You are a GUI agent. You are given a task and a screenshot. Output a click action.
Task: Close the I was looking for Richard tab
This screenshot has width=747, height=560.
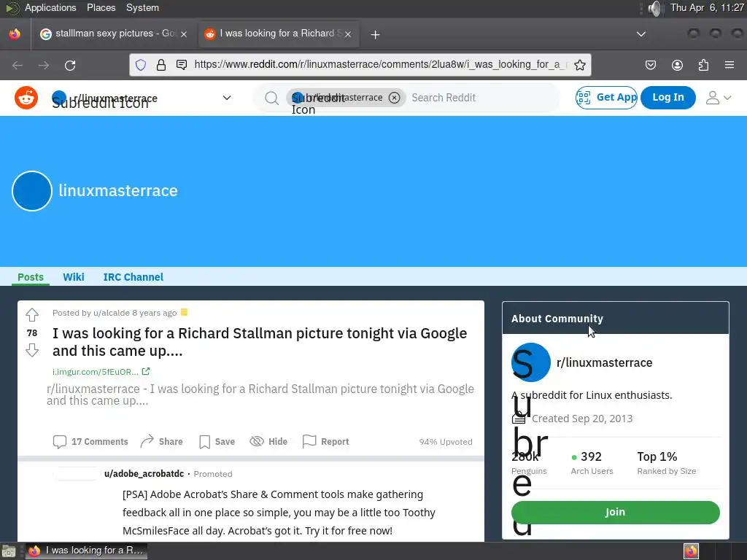pyautogui.click(x=348, y=34)
